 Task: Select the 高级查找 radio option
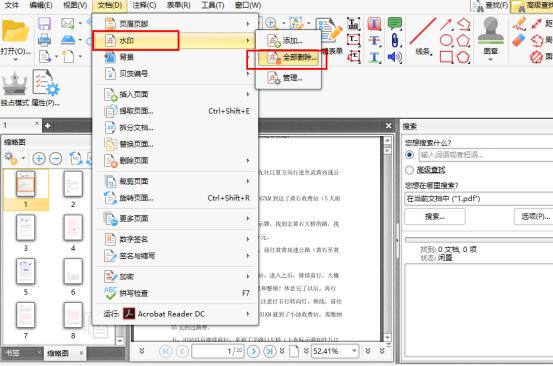point(409,170)
